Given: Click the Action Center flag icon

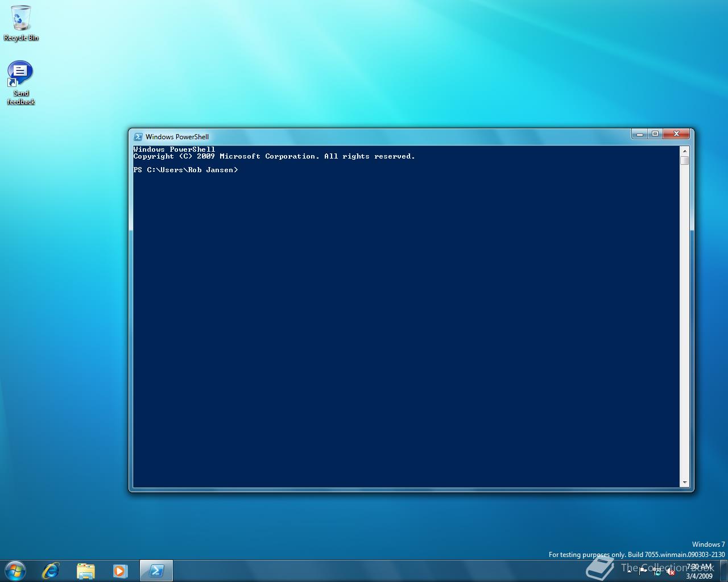Looking at the screenshot, I should (x=643, y=571).
